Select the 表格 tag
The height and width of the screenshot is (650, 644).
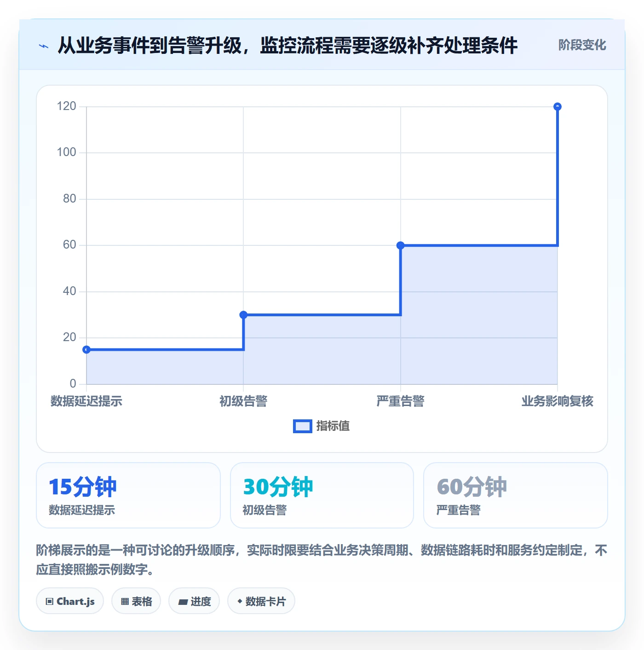tap(136, 601)
